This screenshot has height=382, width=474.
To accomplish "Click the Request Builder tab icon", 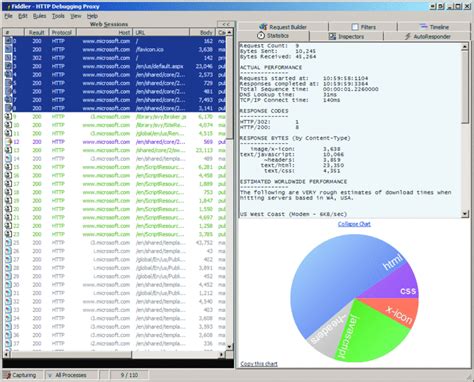I will click(x=263, y=27).
